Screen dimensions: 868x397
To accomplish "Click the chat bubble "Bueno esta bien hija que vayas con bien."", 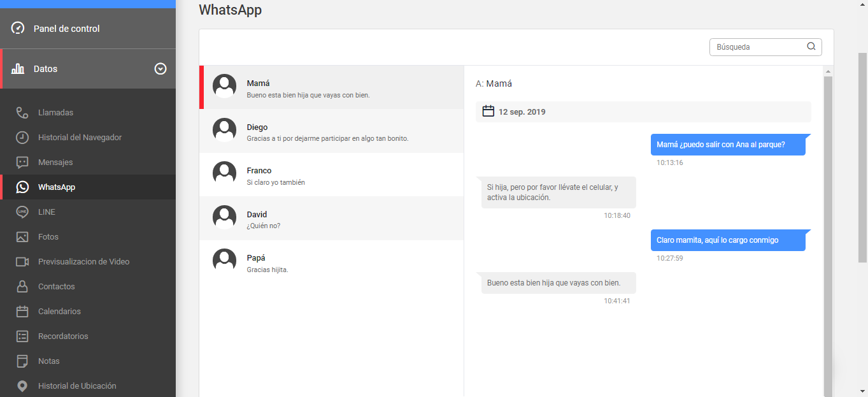I will (559, 283).
